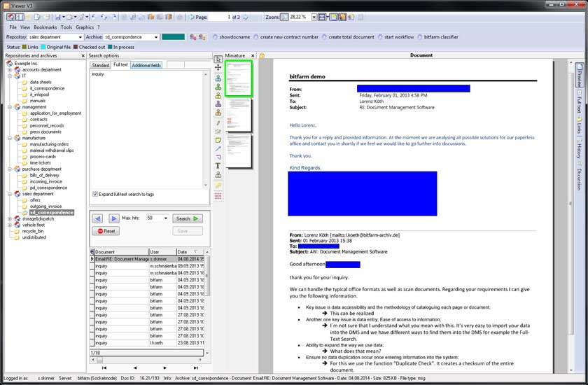
Task: Click the new document icon in top toolbar
Action: coord(36,17)
